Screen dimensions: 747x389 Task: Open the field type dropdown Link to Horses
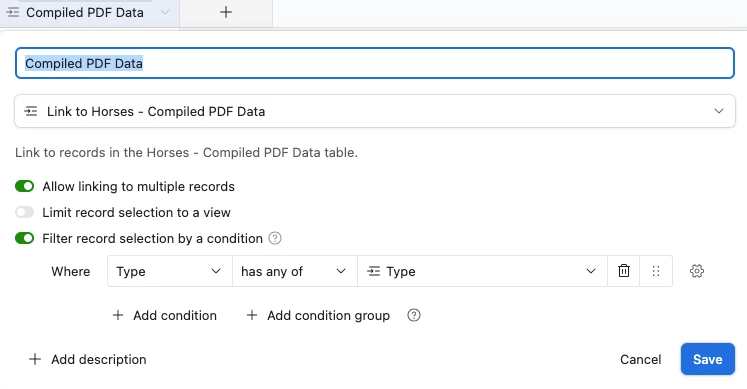(375, 111)
